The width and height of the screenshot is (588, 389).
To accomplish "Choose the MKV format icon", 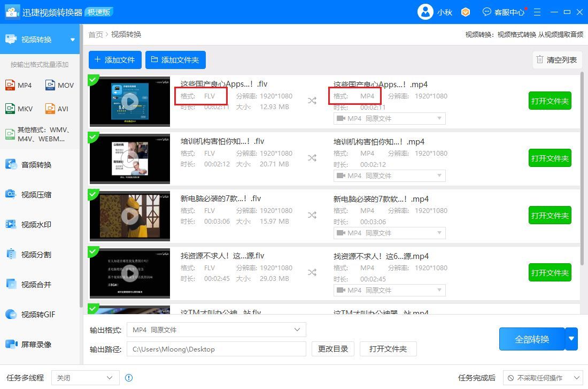I will [11, 109].
